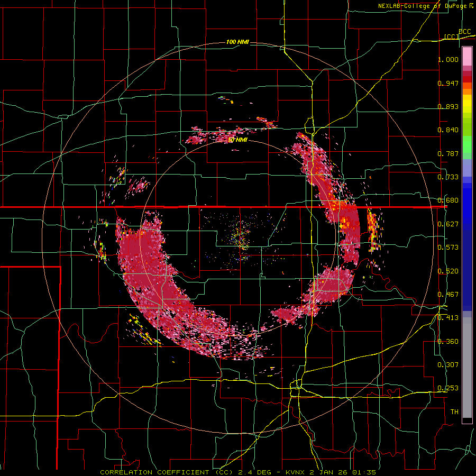Select the 0.520 scale value
Viewport: 476px width, 476px height.
click(448, 271)
